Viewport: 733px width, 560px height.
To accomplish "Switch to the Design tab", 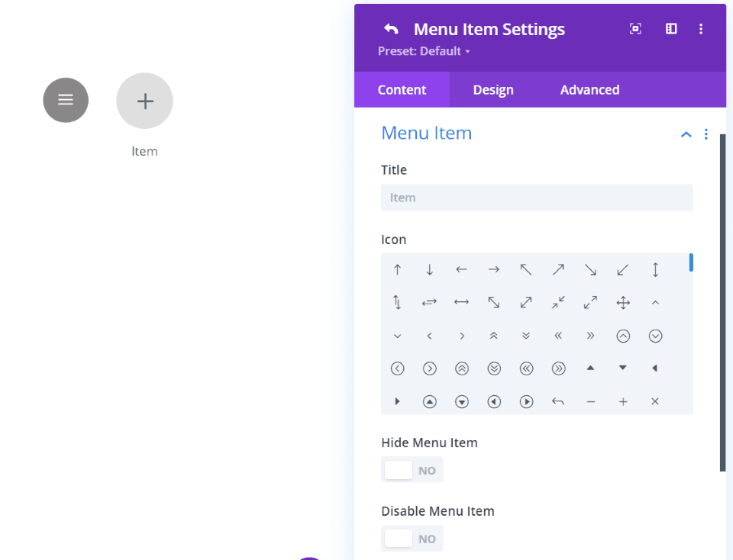I will [493, 90].
